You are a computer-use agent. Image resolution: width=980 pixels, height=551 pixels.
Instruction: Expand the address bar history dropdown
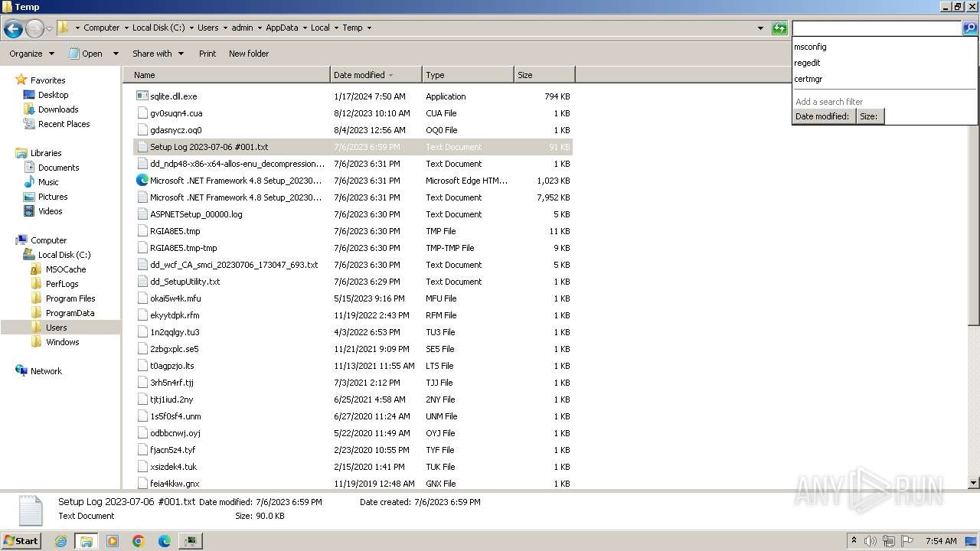coord(760,28)
